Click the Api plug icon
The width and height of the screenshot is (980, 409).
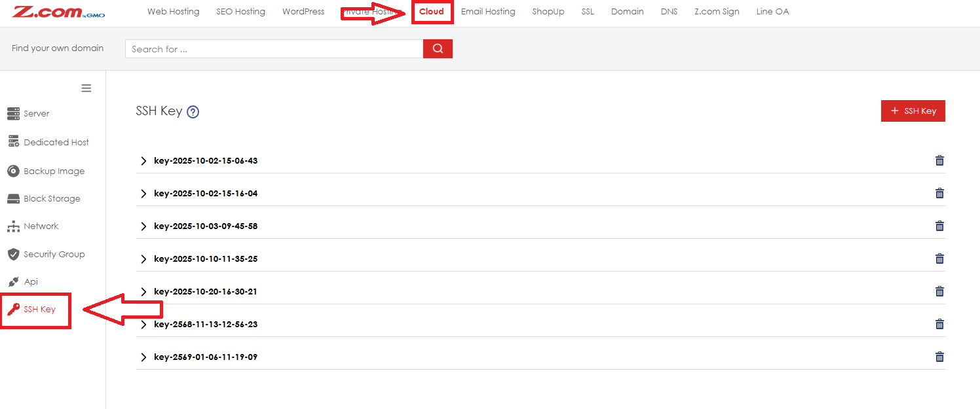click(x=13, y=282)
